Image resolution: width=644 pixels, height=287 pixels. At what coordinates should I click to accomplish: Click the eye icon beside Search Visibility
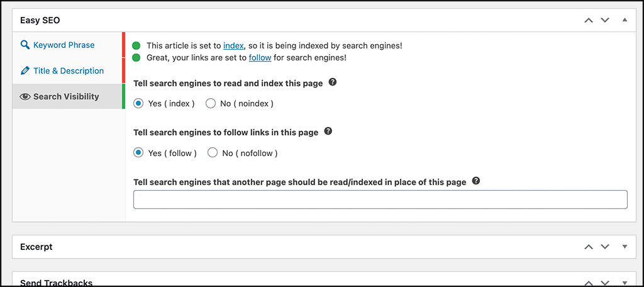click(25, 97)
